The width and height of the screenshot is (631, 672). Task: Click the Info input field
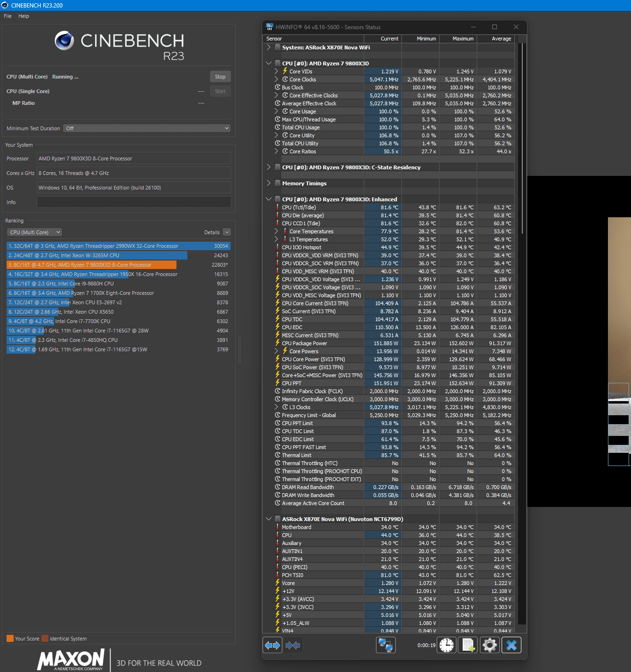click(134, 202)
